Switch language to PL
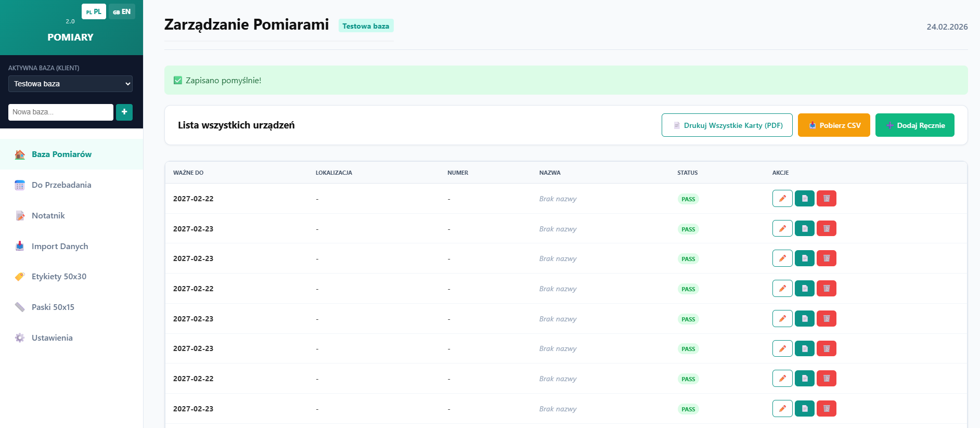980x428 pixels. [x=94, y=11]
